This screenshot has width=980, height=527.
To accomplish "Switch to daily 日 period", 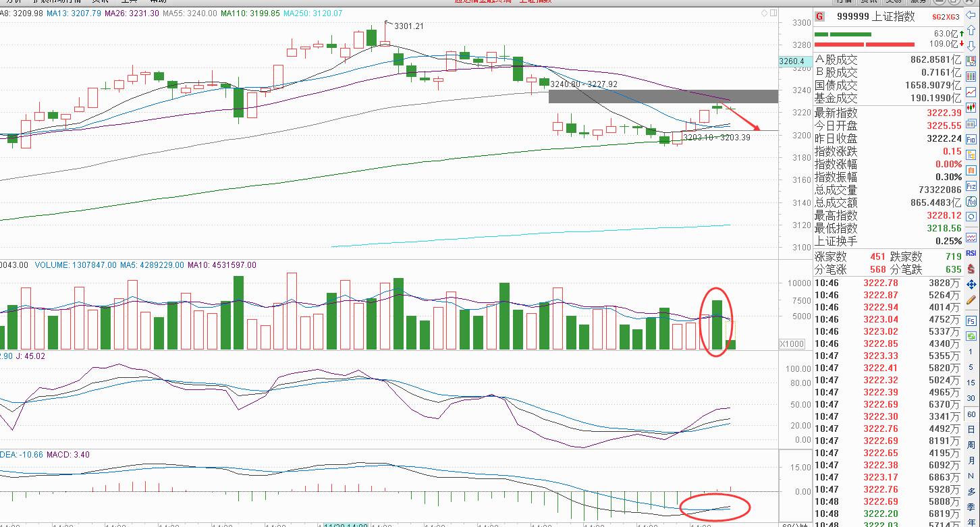I will pyautogui.click(x=971, y=430).
